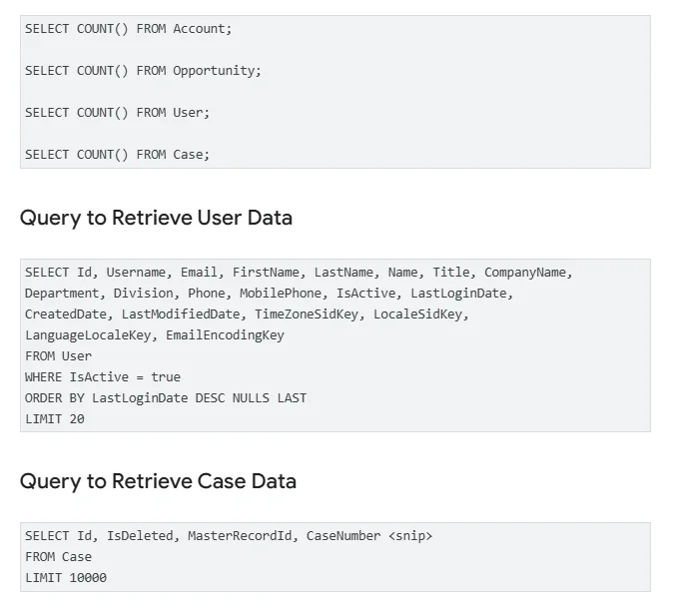Click the line starting 'SELECT Id, IsDeleted, MasterRecordId'
Image resolution: width=677 pixels, height=616 pixels.
pyautogui.click(x=229, y=536)
